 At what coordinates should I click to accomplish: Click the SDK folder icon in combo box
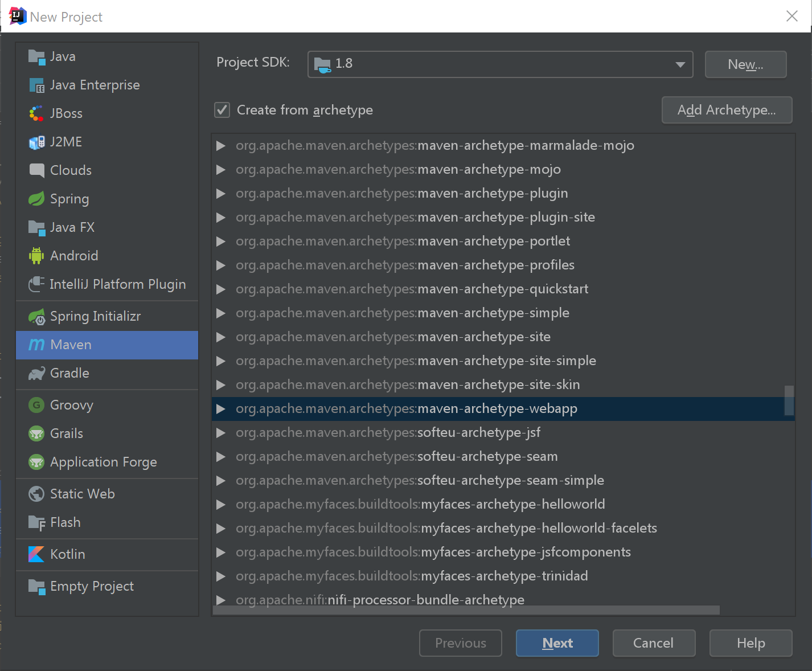point(322,64)
